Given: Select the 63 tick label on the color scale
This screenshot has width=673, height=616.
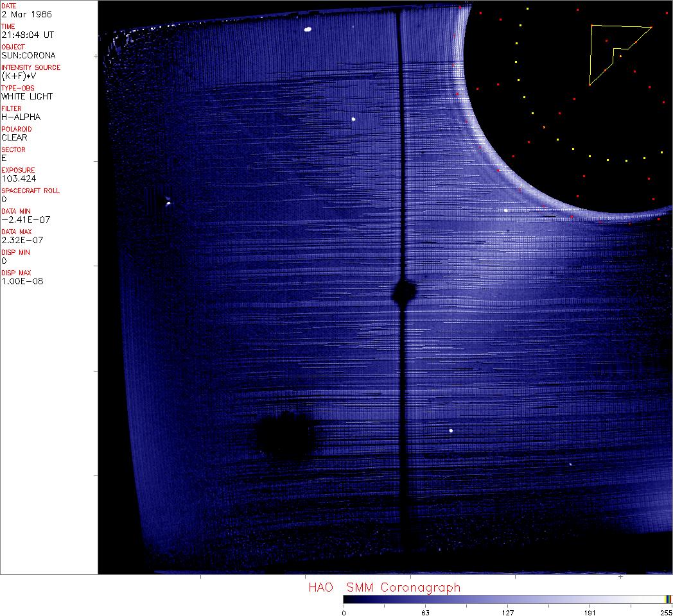Looking at the screenshot, I should click(x=425, y=613).
